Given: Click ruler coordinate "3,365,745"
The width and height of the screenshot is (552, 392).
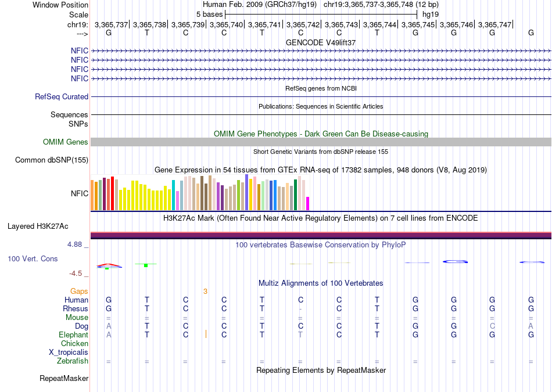Looking at the screenshot, I should [418, 24].
